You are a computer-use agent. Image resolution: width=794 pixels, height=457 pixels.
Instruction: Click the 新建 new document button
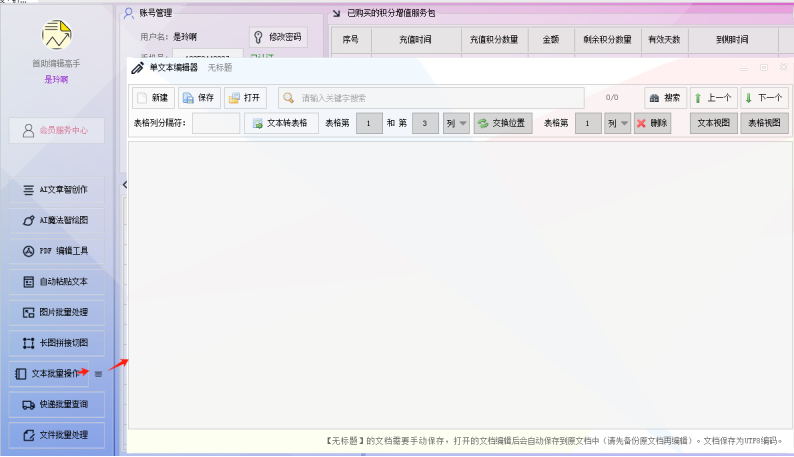153,98
